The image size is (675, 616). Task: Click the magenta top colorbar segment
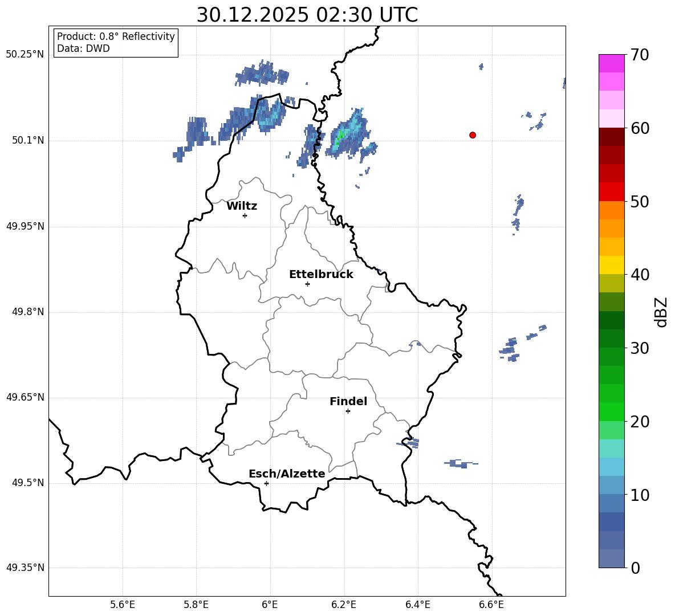[611, 64]
